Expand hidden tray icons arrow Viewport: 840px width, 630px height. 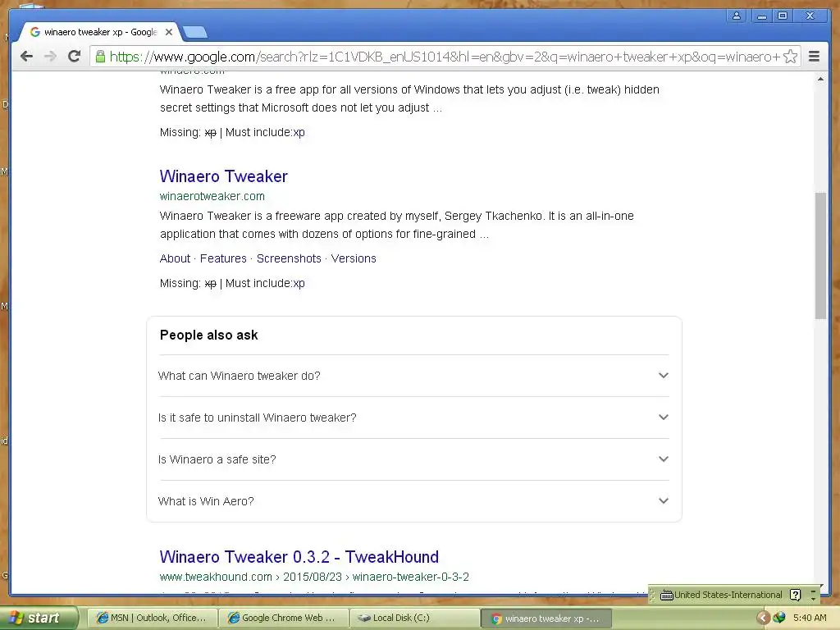[763, 619]
